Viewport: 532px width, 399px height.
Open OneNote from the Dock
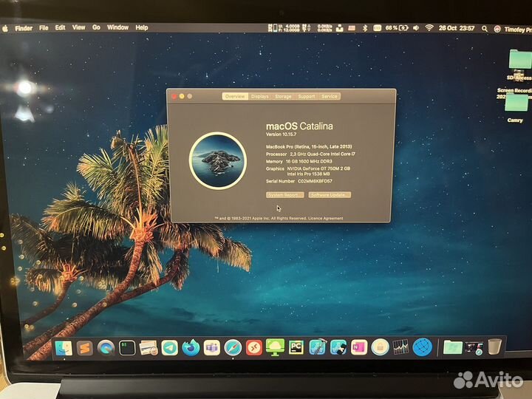click(359, 347)
